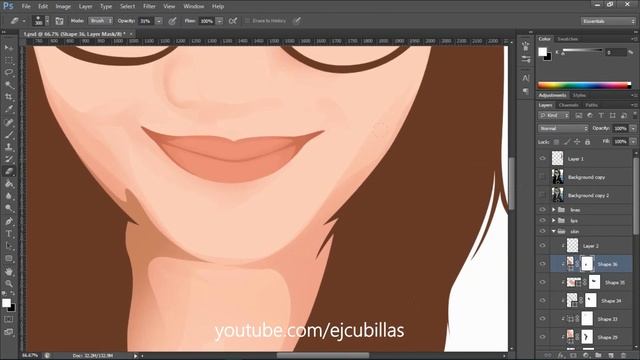Select the Paint Bucket tool
The image size is (640, 360).
point(9,184)
